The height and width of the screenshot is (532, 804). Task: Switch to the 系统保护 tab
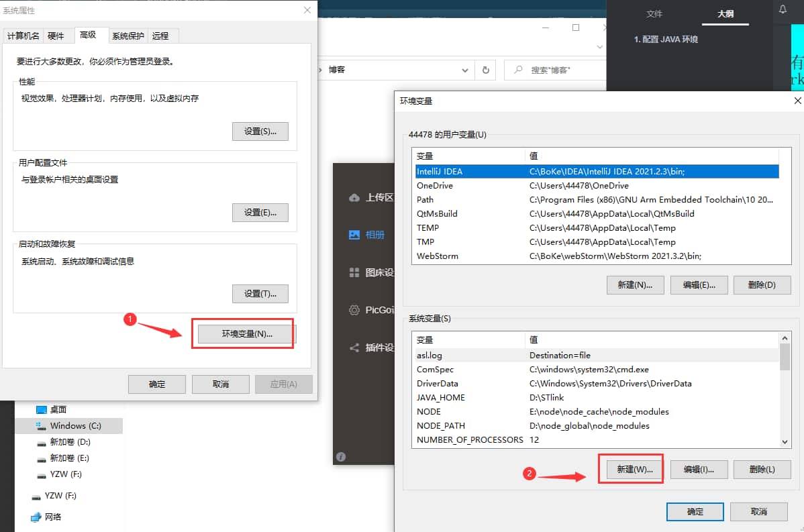pos(128,36)
